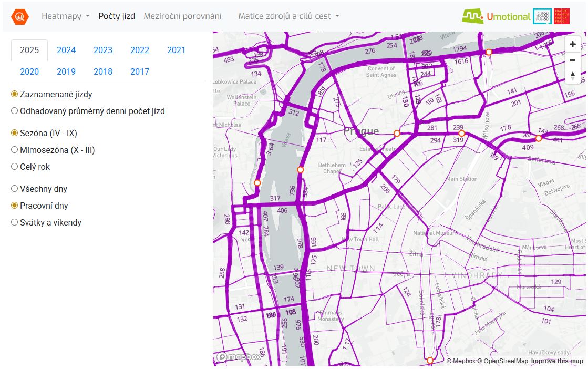The image size is (588, 369).
Task: Zoom out of the map
Action: tap(572, 60)
